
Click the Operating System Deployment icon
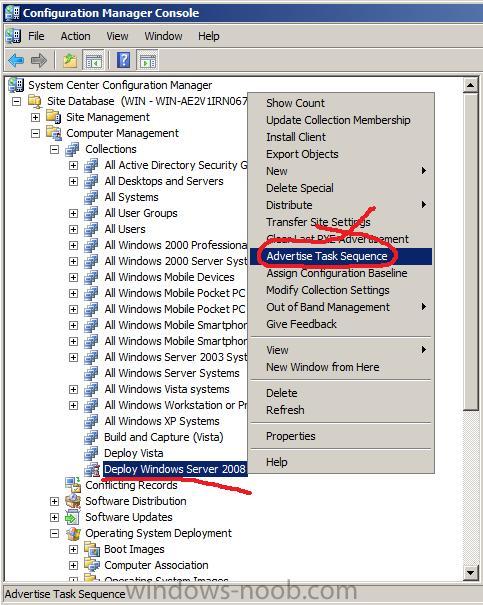(x=73, y=533)
